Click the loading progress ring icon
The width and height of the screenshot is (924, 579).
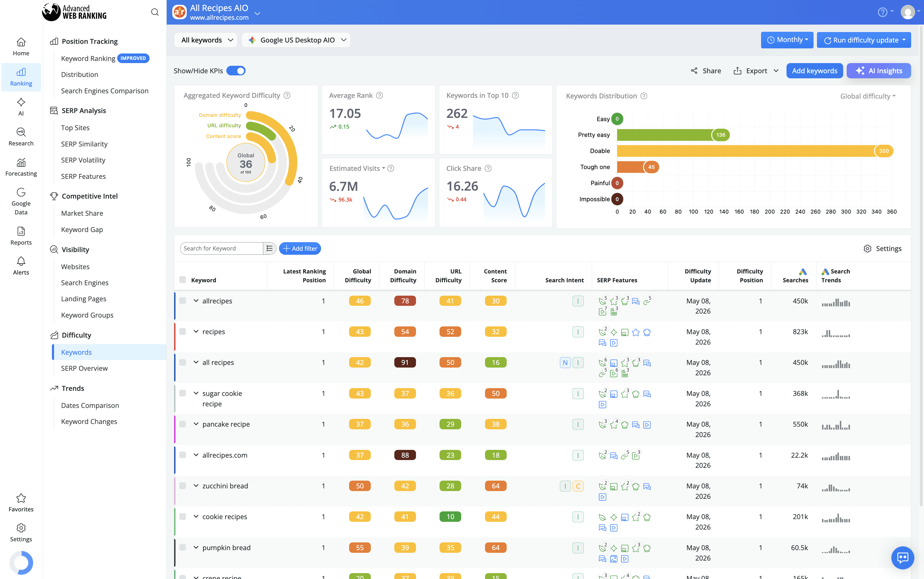pyautogui.click(x=21, y=562)
